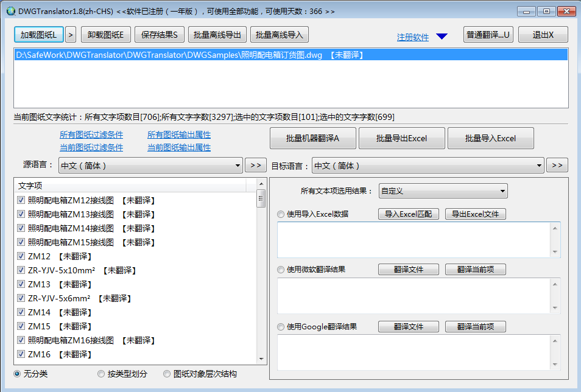Click 加载图纸L to load a drawing
581x392 pixels.
tap(39, 34)
